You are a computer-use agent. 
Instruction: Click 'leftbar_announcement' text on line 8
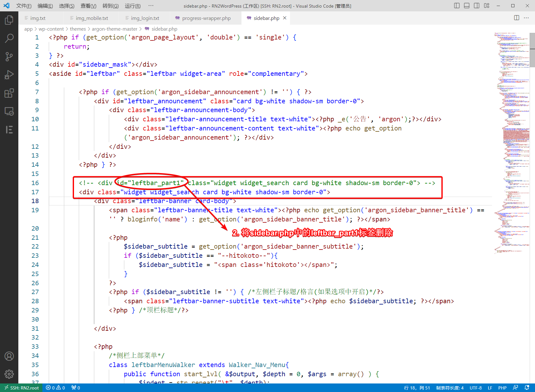tap(165, 101)
